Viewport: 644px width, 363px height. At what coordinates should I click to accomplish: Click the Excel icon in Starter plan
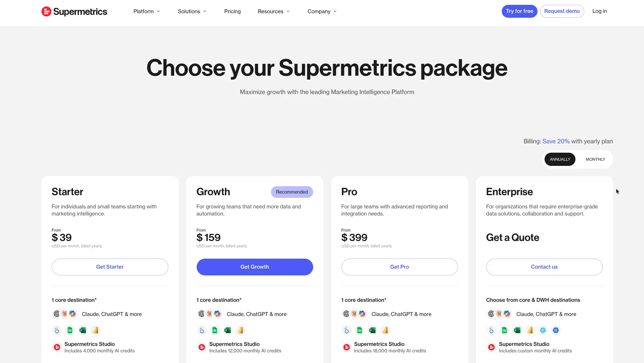click(x=83, y=330)
